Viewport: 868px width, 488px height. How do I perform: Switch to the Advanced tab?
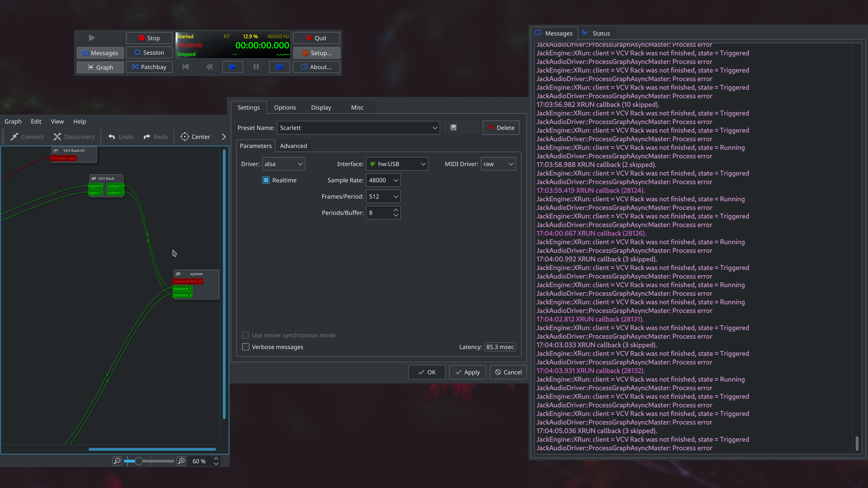coord(293,146)
